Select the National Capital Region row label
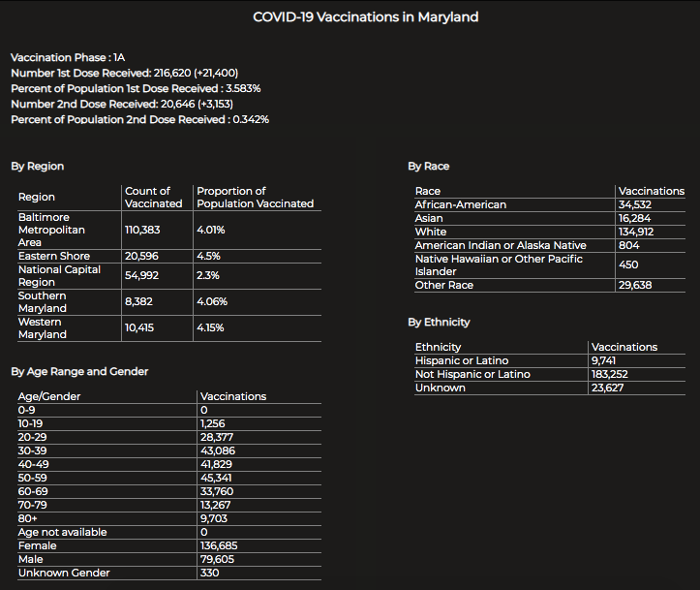The width and height of the screenshot is (700, 590). [x=59, y=276]
